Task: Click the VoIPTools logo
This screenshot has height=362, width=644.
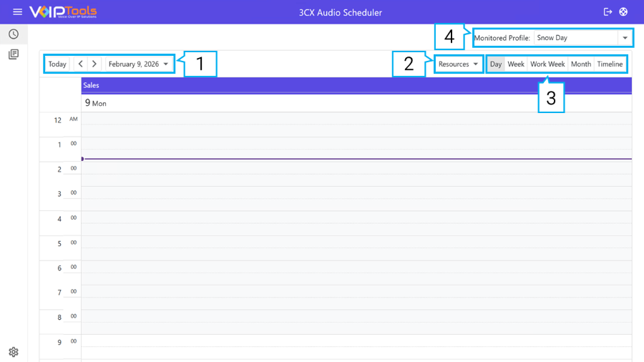Action: pos(63,12)
